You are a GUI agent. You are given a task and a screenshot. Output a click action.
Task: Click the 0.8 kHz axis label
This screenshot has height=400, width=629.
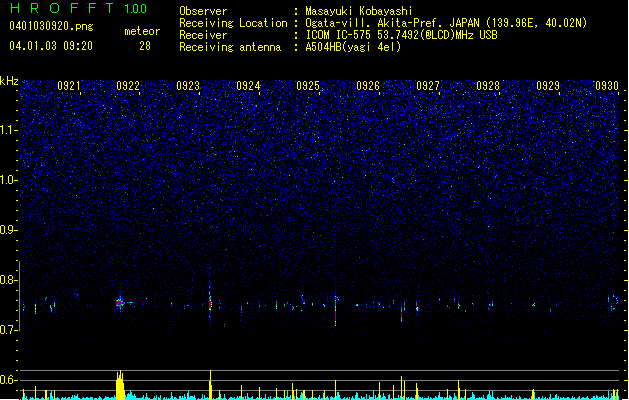pyautogui.click(x=9, y=280)
